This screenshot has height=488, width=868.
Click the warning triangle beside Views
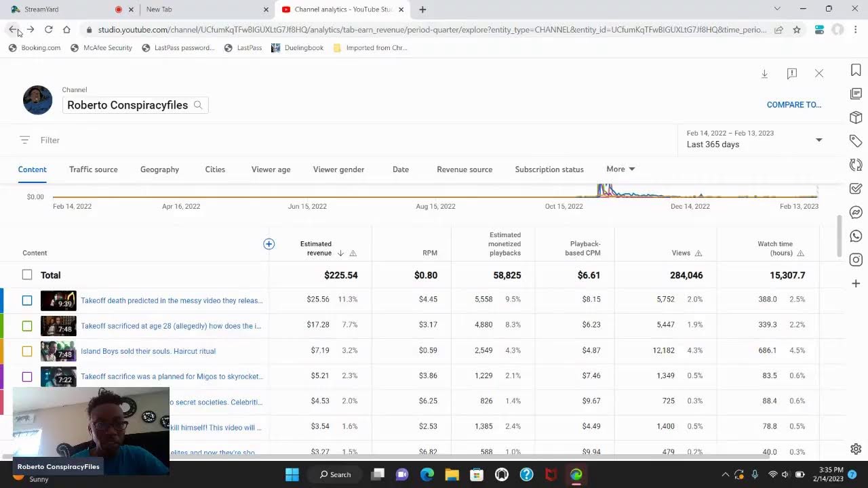(698, 253)
